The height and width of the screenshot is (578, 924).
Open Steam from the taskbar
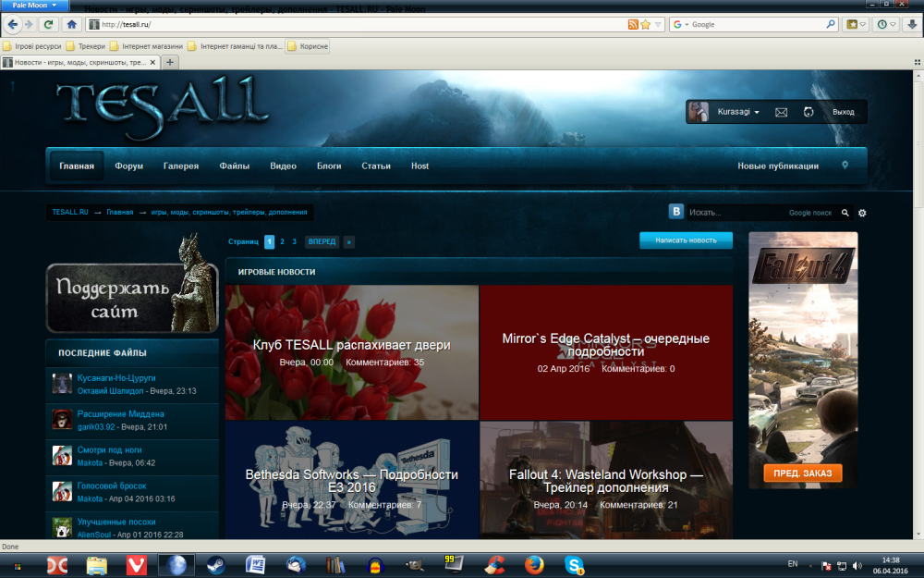215,565
